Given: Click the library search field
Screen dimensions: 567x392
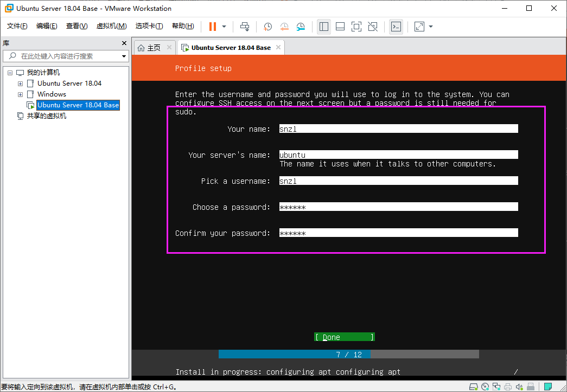Looking at the screenshot, I should (x=66, y=56).
